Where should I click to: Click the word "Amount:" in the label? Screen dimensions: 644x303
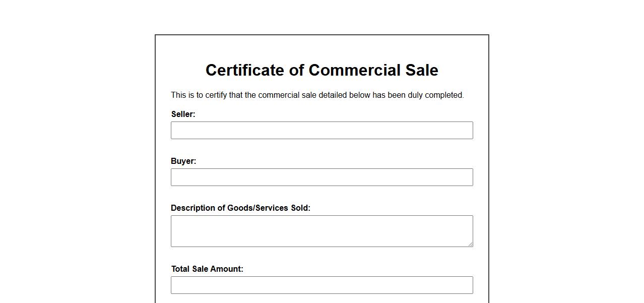pos(227,269)
